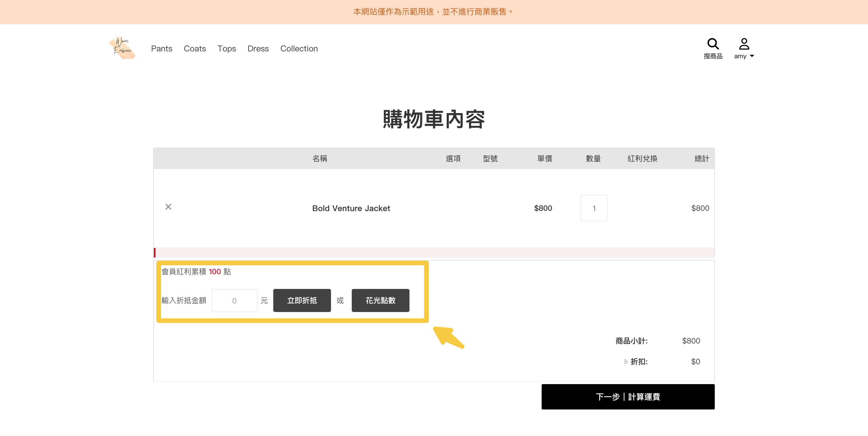868x436 pixels.
Task: Open the product search magnifier icon
Action: (713, 44)
